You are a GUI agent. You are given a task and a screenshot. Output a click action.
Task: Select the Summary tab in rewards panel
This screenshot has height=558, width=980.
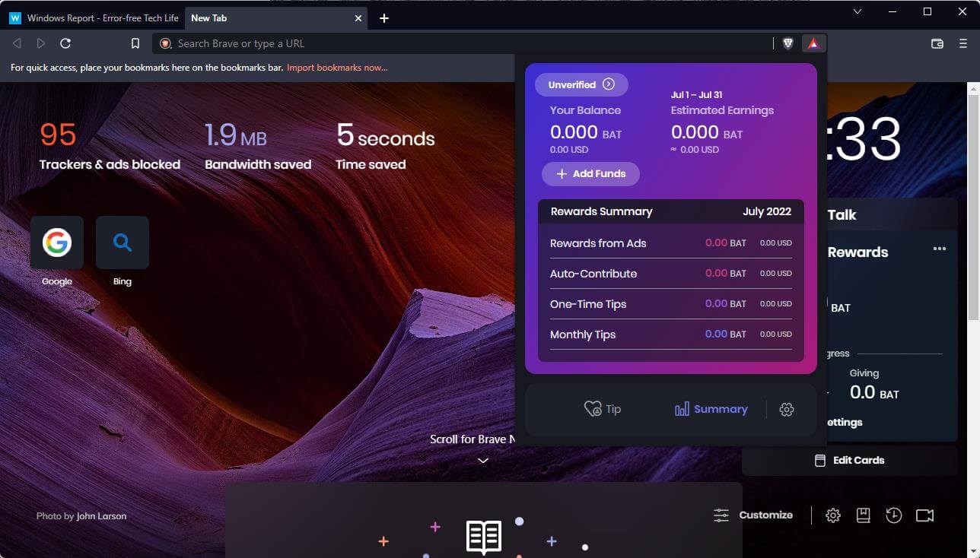click(x=711, y=409)
